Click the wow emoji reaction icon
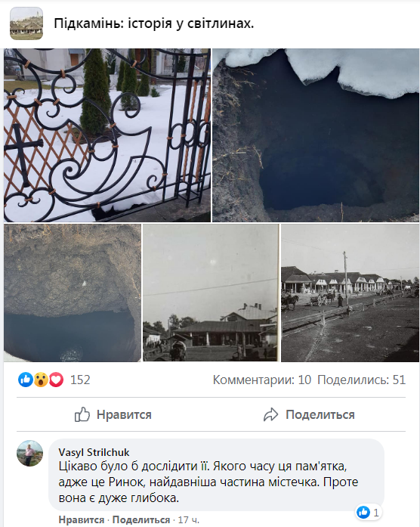 41,380
